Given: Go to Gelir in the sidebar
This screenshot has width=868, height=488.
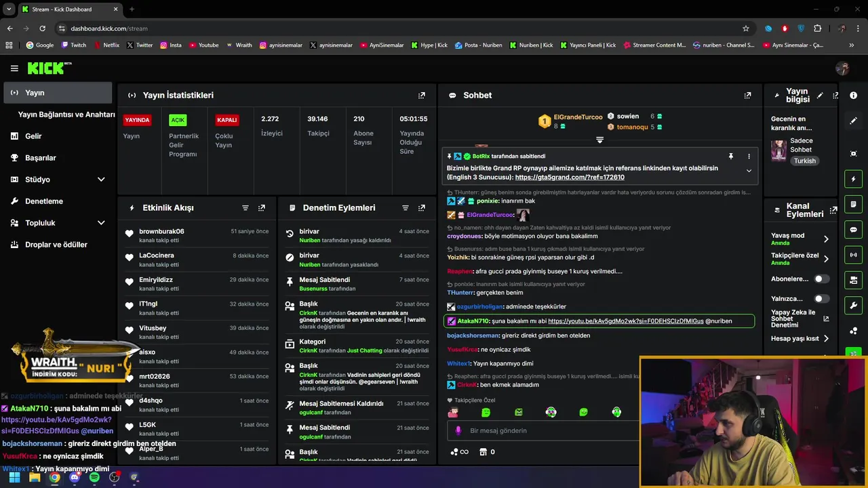Looking at the screenshot, I should pyautogui.click(x=58, y=136).
